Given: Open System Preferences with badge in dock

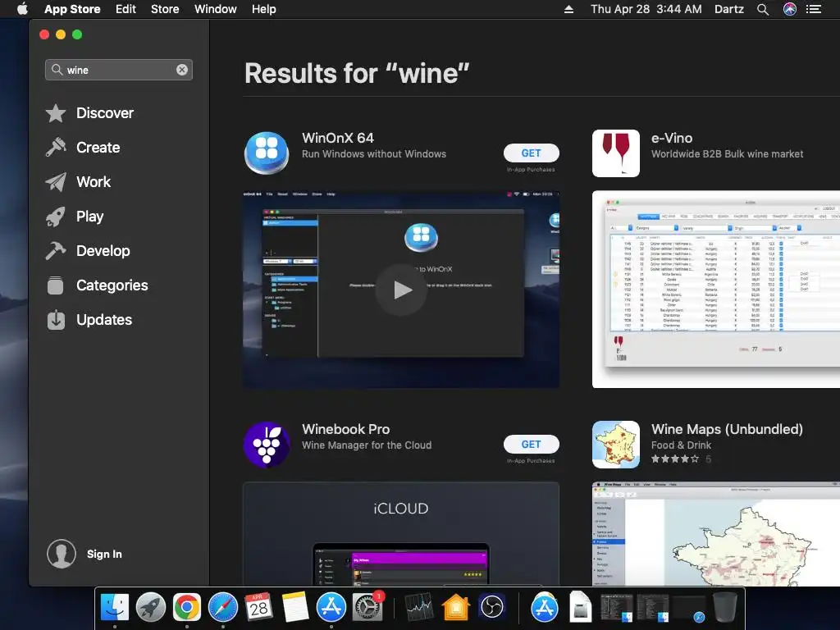Looking at the screenshot, I should (367, 608).
